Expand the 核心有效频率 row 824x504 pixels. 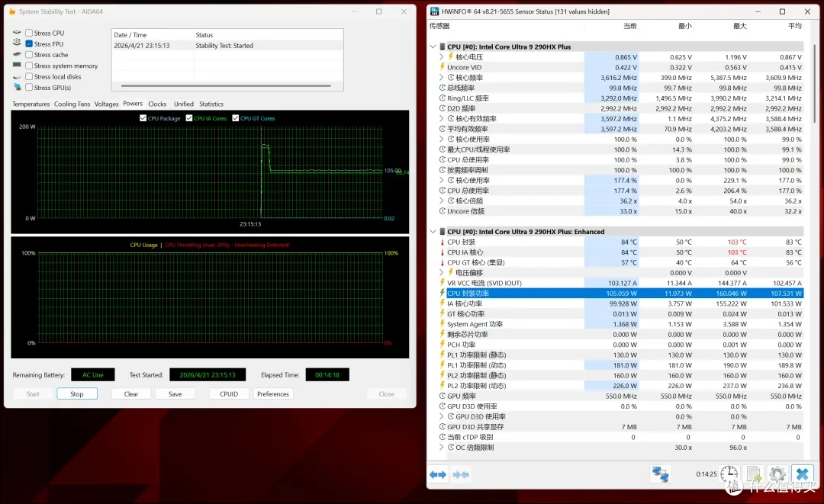(442, 119)
